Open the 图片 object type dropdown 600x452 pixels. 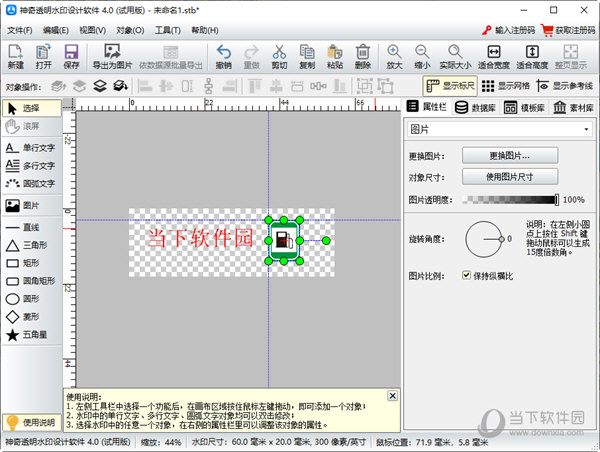pos(500,129)
